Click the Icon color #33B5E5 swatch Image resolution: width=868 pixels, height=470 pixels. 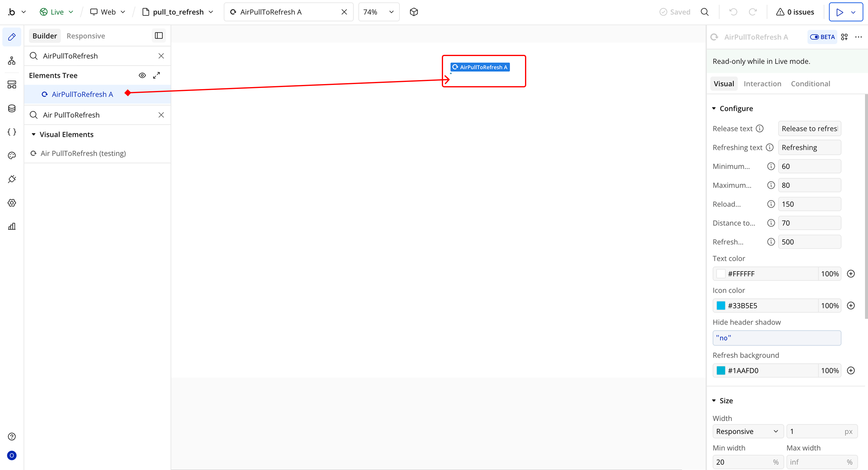click(721, 305)
